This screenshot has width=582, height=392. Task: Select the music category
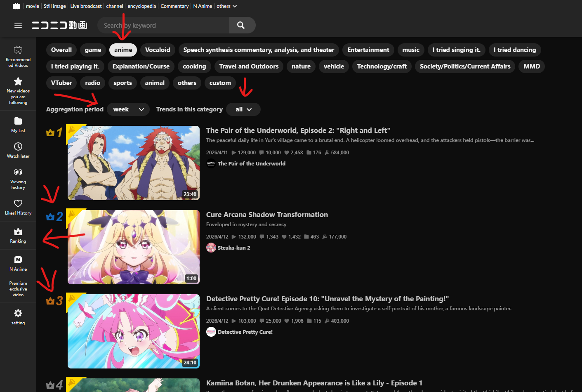411,50
